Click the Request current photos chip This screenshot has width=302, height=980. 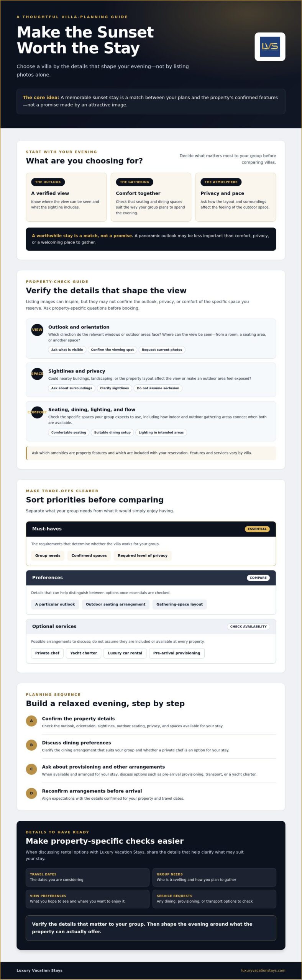coord(162,350)
